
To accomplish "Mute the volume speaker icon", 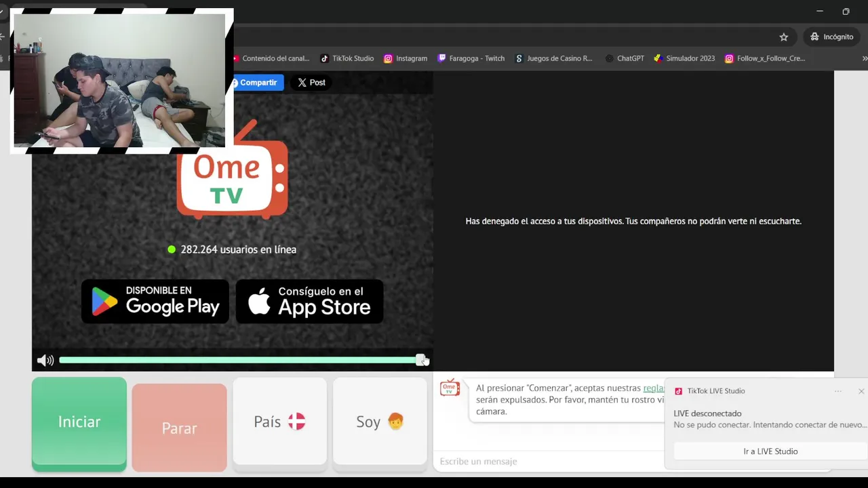I will point(45,361).
